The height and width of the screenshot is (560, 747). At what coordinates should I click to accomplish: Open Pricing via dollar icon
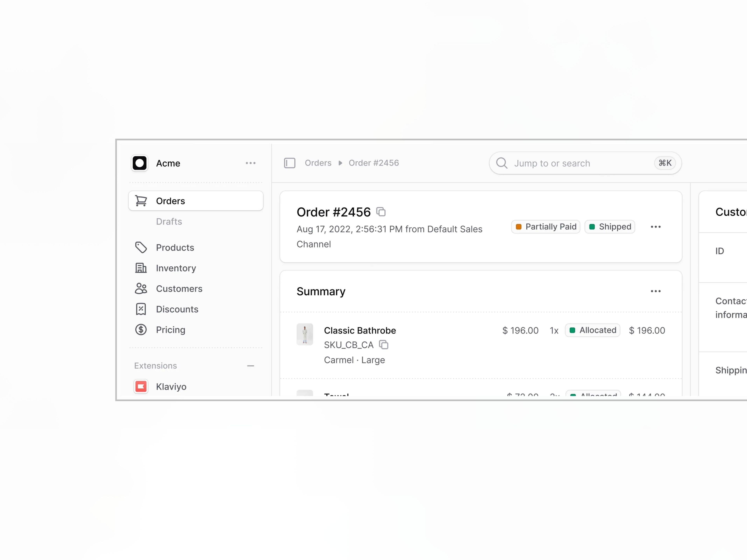(x=141, y=330)
